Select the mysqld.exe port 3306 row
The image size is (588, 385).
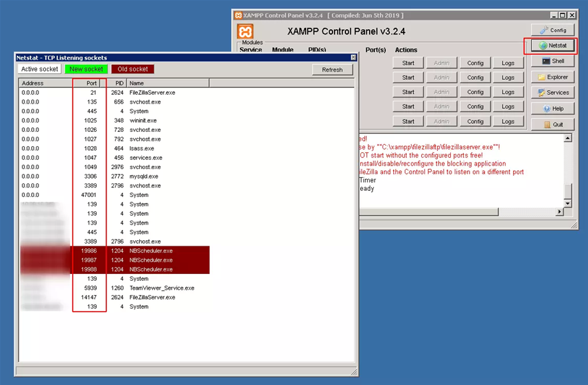point(114,176)
